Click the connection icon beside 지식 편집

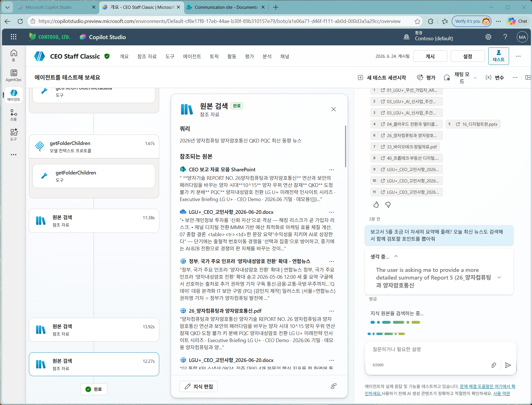(x=333, y=386)
